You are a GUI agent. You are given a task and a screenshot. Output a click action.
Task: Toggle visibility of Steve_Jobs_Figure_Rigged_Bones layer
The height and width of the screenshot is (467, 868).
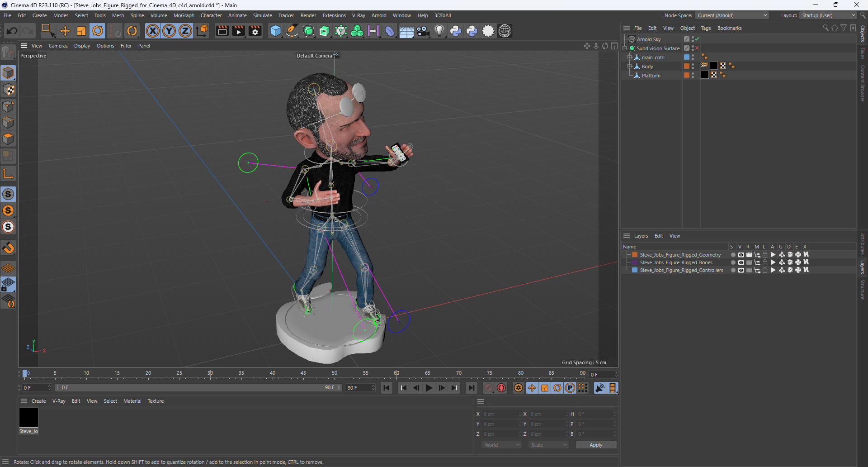[741, 262]
